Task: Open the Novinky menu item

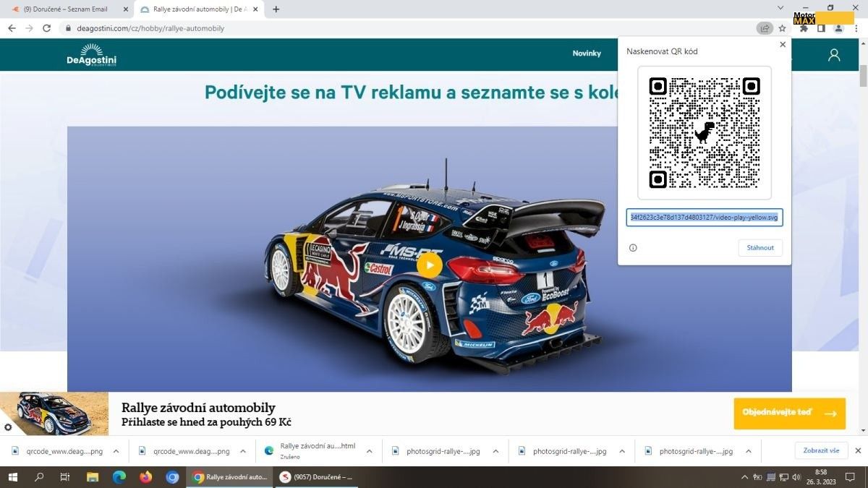Action: click(x=587, y=53)
